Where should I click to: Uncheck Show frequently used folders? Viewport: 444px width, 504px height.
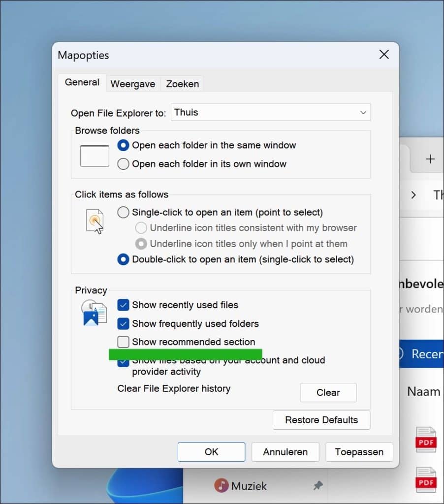point(124,324)
